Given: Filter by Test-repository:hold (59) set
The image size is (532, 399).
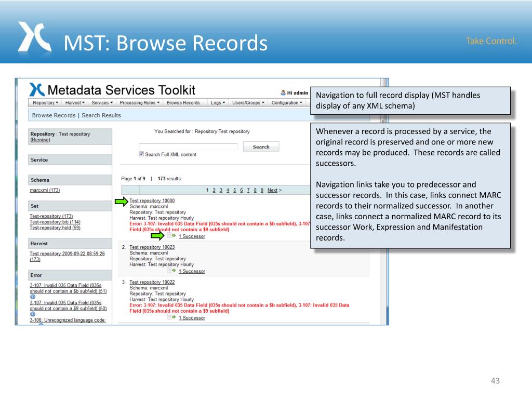Looking at the screenshot, I should point(55,228).
